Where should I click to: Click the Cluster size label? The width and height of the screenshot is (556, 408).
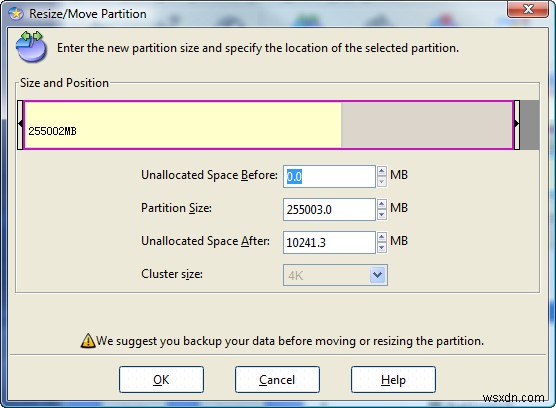tap(172, 274)
